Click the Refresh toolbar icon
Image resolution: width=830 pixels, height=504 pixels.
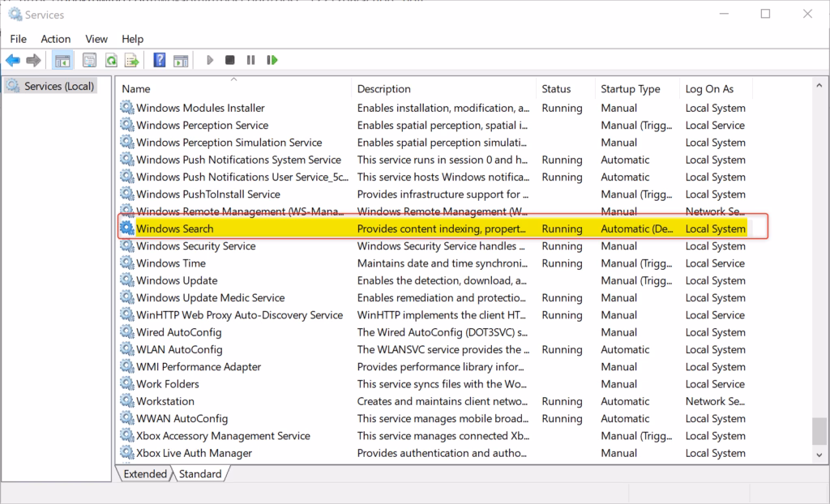(x=110, y=60)
